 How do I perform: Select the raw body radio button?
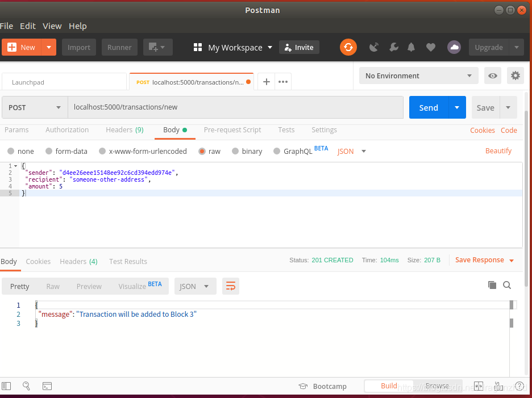202,151
